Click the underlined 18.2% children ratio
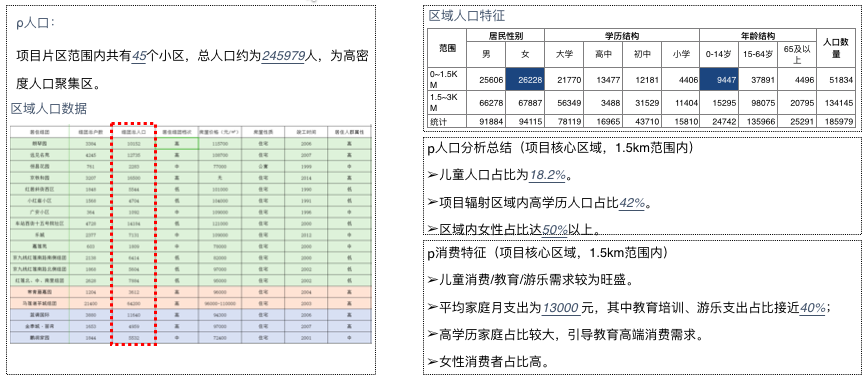Image resolution: width=867 pixels, height=381 pixels. tap(548, 175)
